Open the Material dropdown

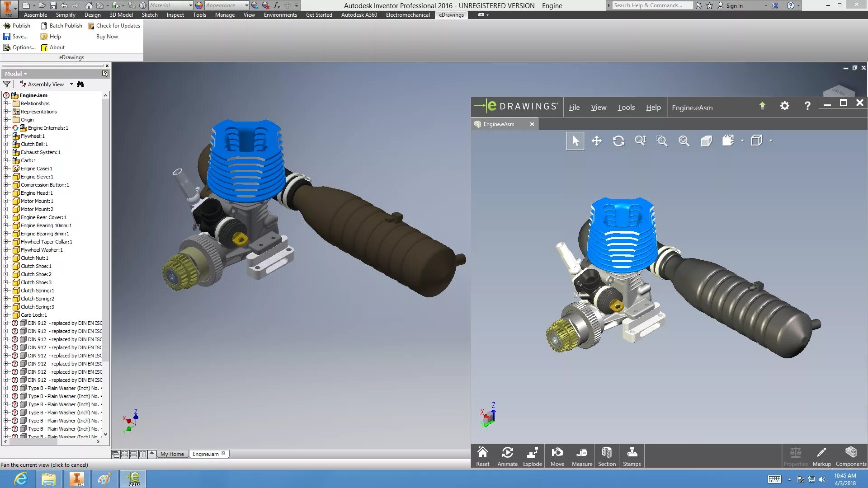[190, 5]
